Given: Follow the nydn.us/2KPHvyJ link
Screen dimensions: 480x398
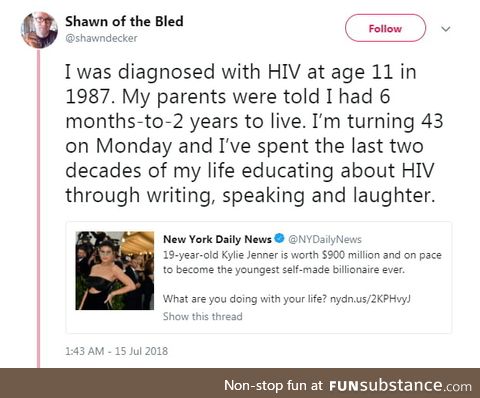Looking at the screenshot, I should click(370, 299).
